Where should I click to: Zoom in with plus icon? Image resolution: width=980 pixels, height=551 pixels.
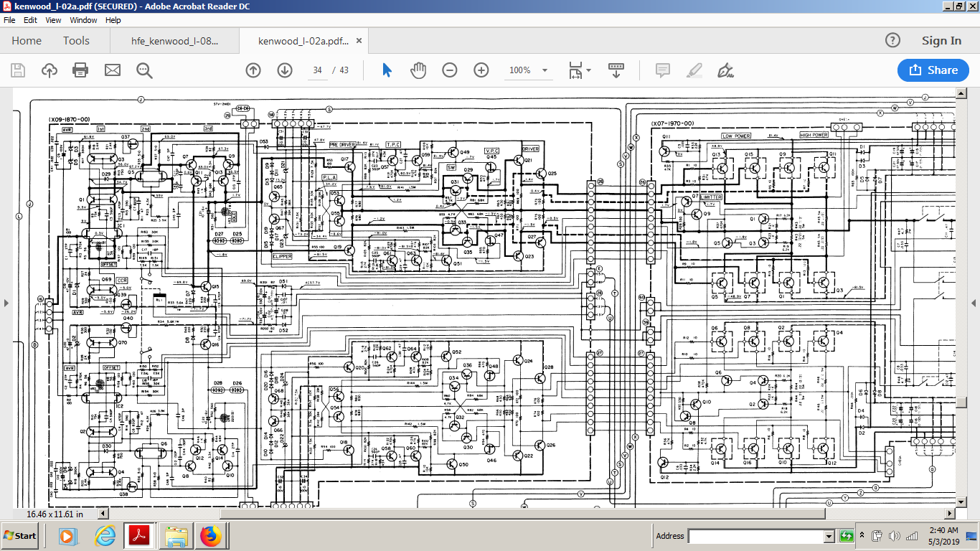pyautogui.click(x=481, y=70)
